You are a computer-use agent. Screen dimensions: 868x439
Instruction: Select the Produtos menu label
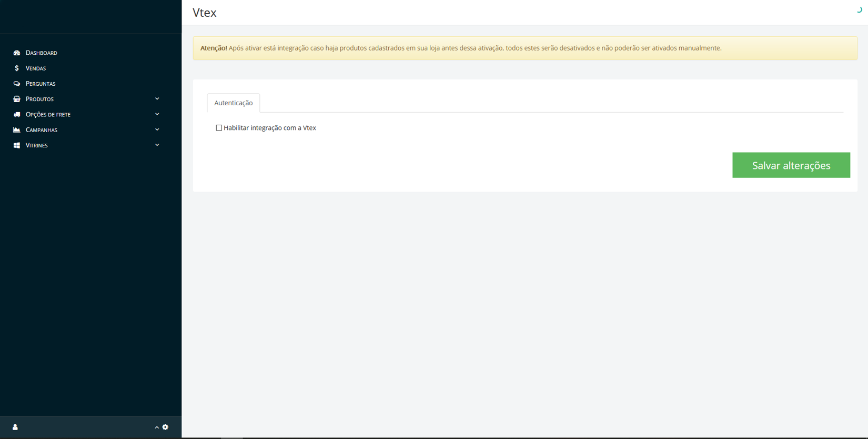[39, 99]
